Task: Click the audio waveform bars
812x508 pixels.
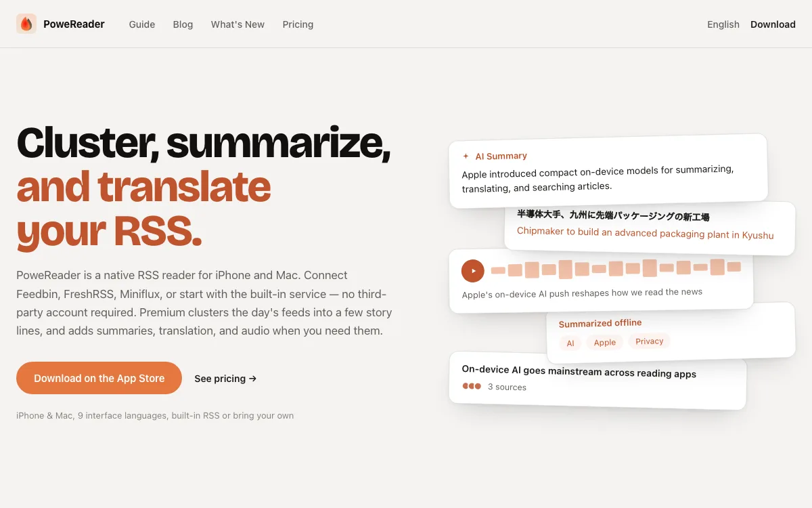Action: coord(616,268)
